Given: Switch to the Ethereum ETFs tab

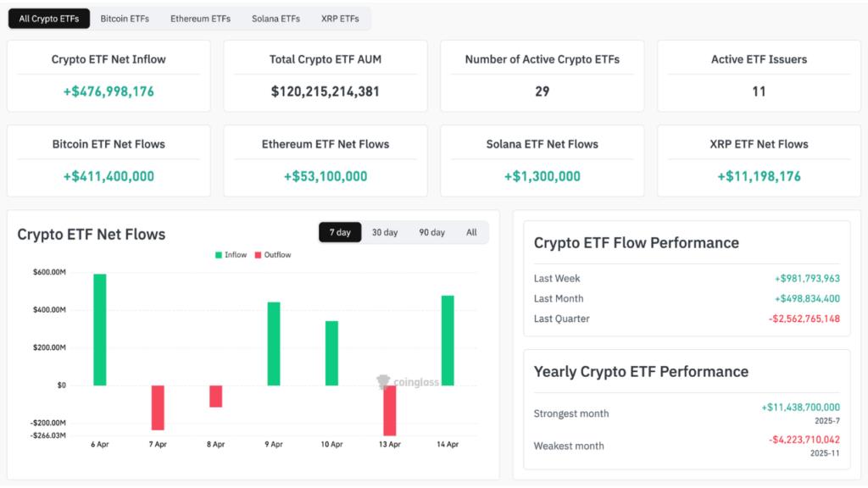Looking at the screenshot, I should 200,18.
